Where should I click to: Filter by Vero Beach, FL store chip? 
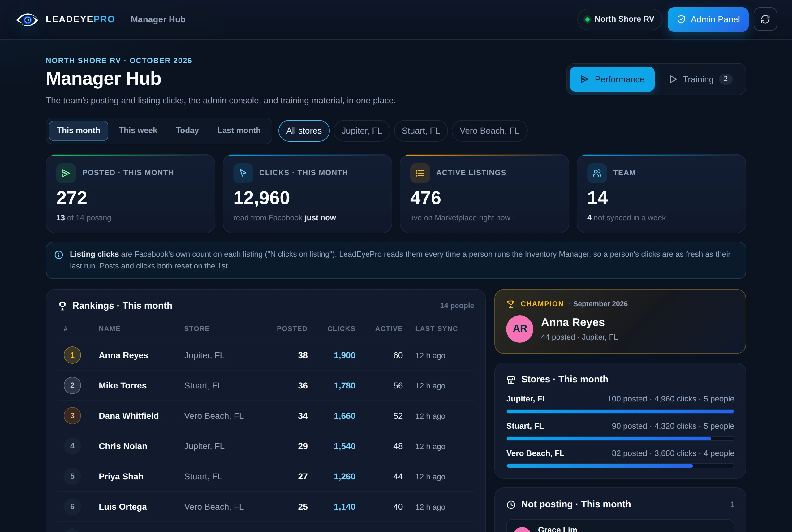489,131
